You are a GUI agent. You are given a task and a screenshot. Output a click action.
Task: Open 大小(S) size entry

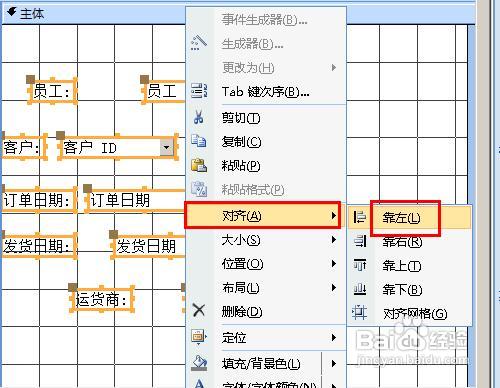pos(266,240)
